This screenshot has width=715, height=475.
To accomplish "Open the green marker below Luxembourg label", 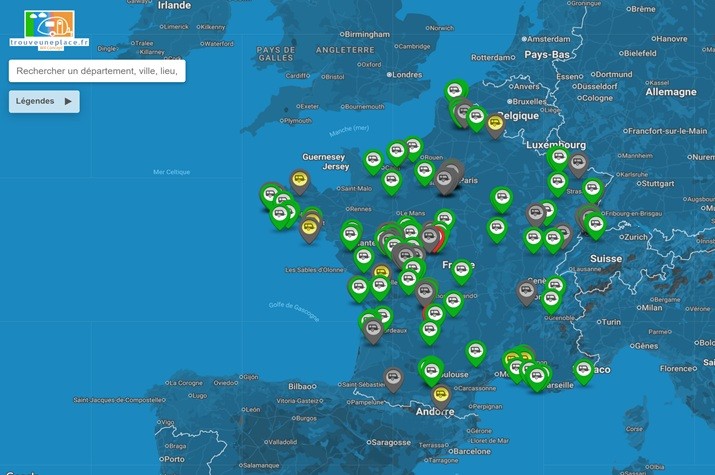I will point(559,158).
